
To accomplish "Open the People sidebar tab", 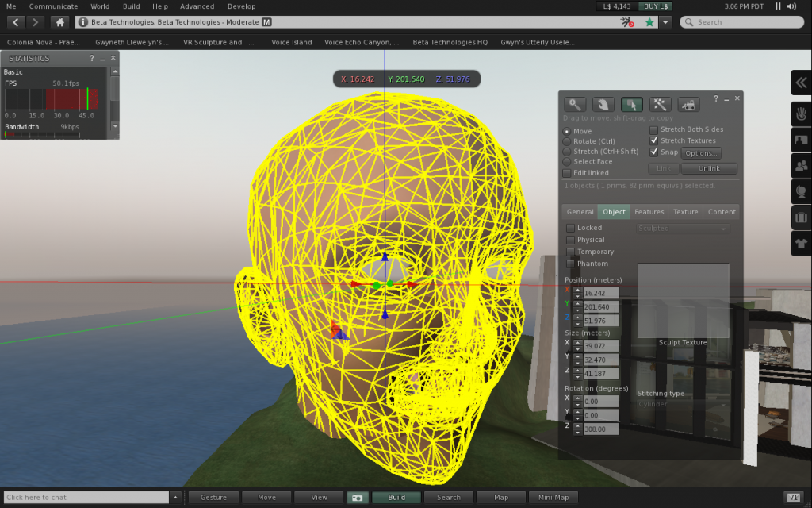I will point(801,166).
